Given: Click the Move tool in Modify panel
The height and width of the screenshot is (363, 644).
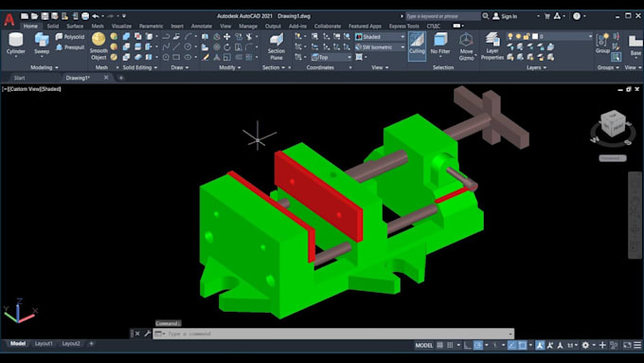Looking at the screenshot, I should pos(226,37).
